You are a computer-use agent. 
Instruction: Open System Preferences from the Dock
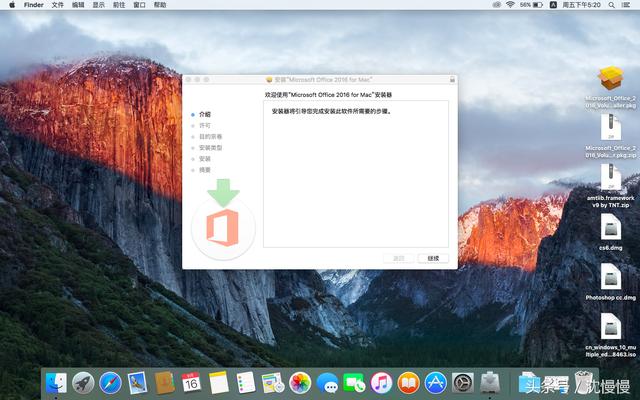click(463, 383)
